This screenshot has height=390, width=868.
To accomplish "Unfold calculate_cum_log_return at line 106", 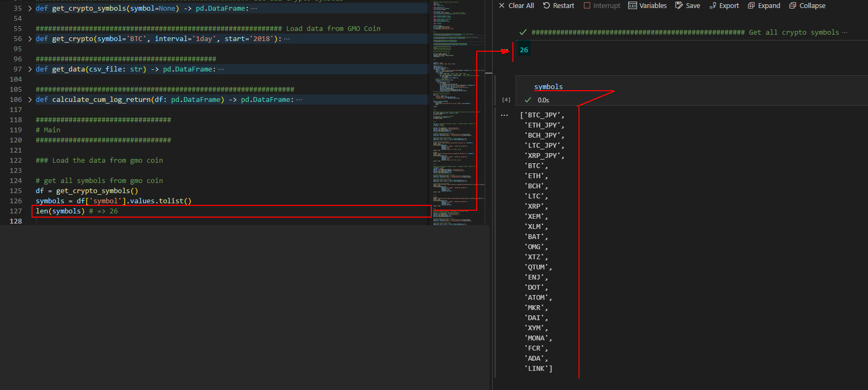I will point(30,100).
